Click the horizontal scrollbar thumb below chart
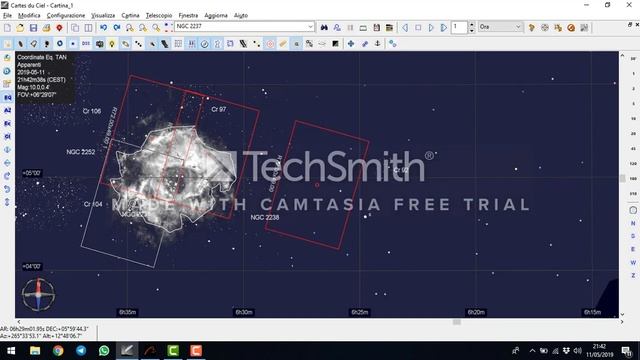 (x=457, y=322)
